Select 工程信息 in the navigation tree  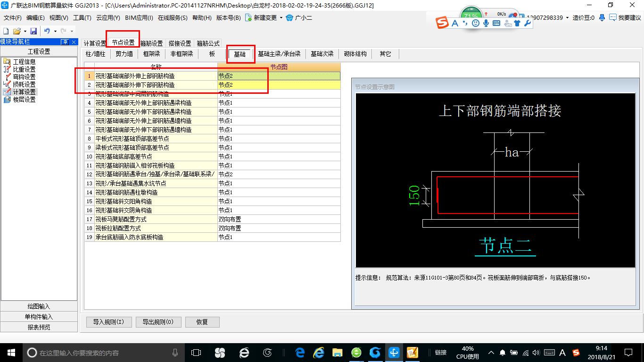tap(24, 62)
